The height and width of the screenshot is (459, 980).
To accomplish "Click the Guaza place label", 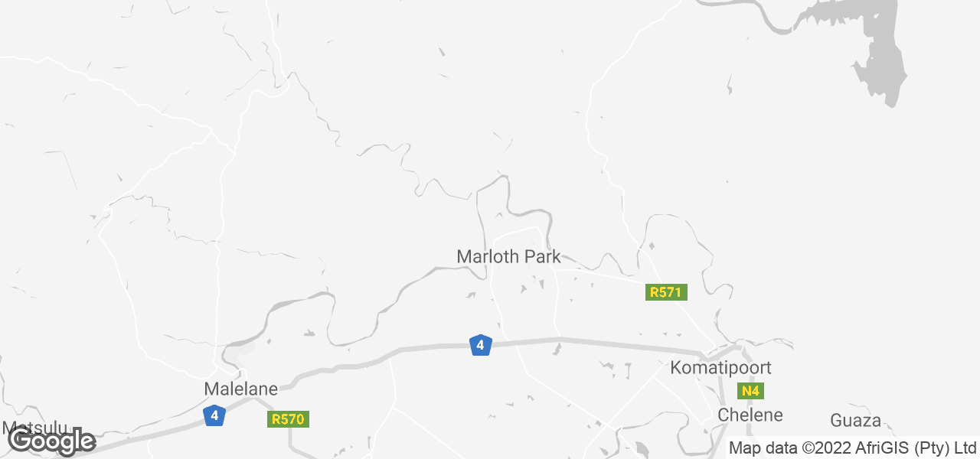I will 856,421.
